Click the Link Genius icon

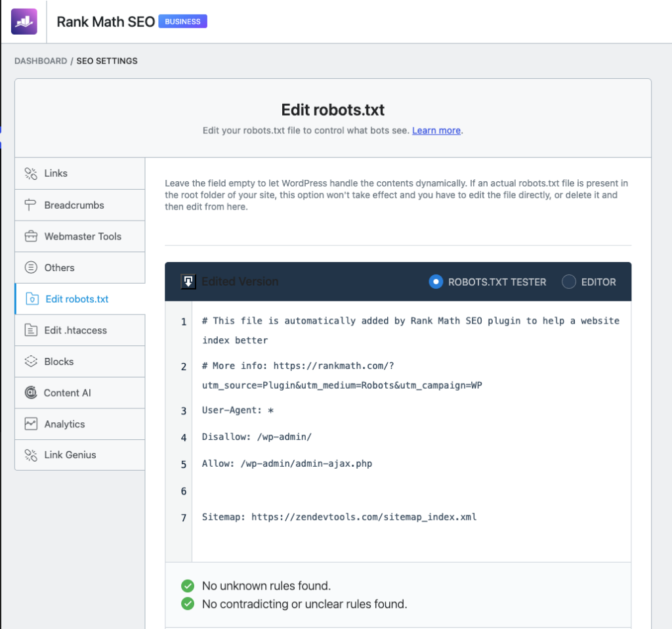(31, 455)
